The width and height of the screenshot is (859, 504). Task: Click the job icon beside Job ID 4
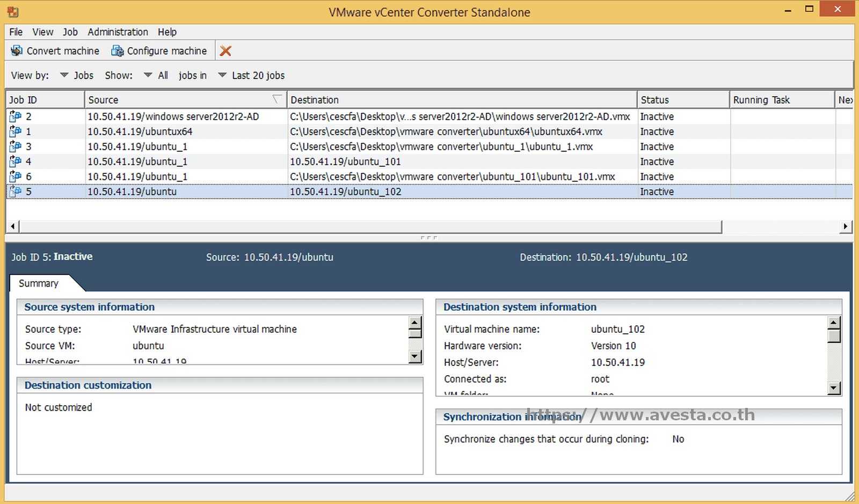tap(16, 161)
